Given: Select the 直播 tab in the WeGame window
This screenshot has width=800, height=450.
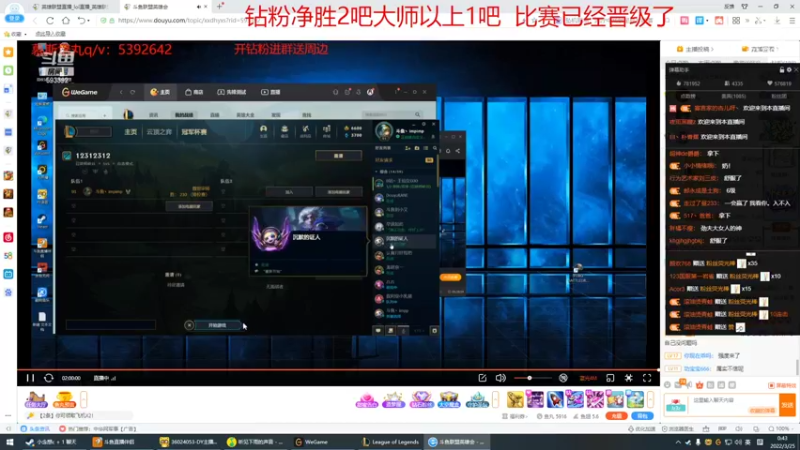Looking at the screenshot, I should 270,92.
